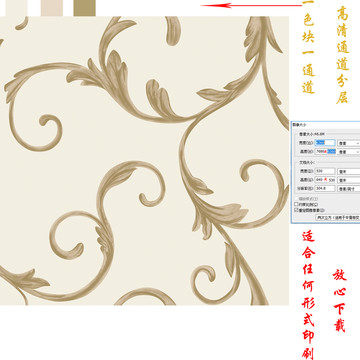The height and width of the screenshot is (360, 360).
Task: Click the resolution field showing 304.8
Action: tap(325, 189)
